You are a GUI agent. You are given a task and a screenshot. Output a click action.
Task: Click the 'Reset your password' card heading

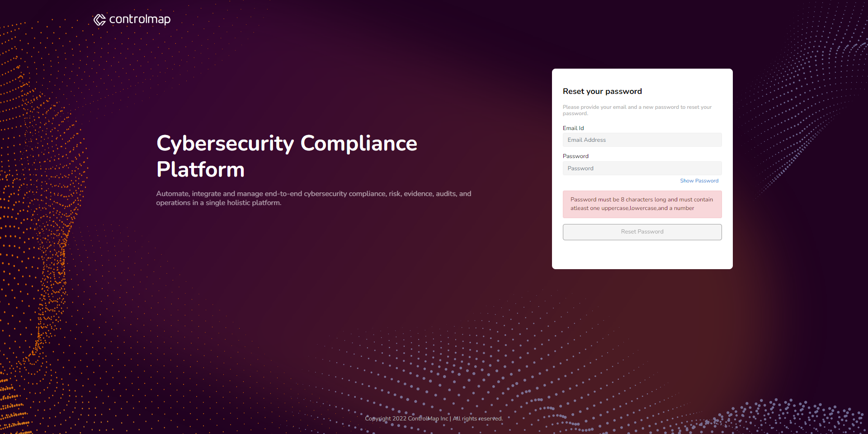pos(602,91)
